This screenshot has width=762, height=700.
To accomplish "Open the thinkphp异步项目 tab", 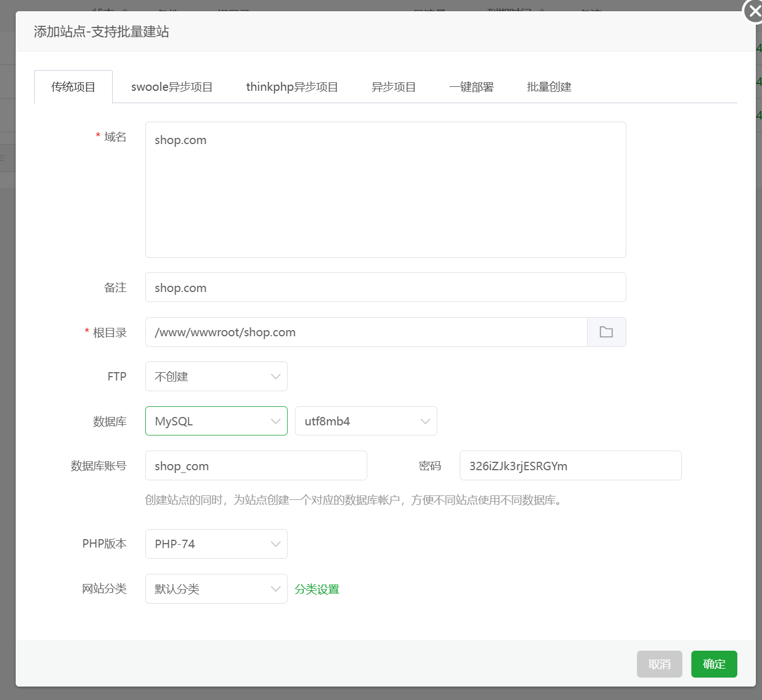I will pos(292,87).
